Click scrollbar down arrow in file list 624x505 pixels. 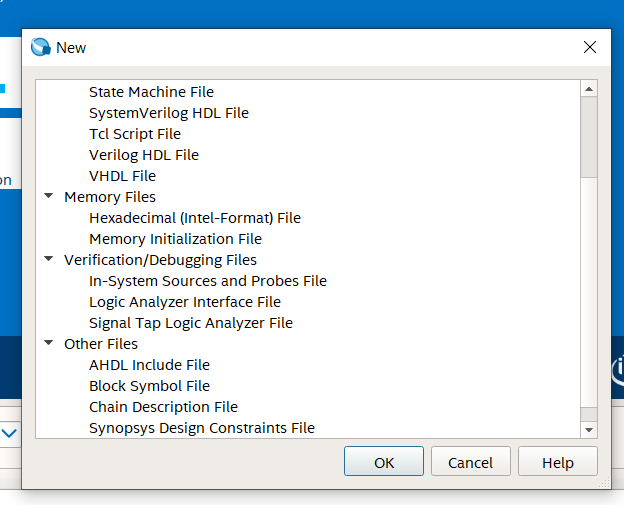[589, 429]
